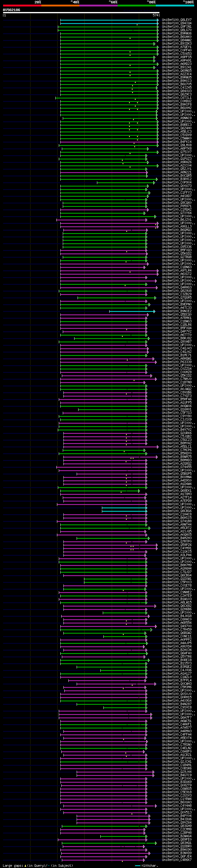Click the green alignment bar for UniRef100_Q83HQ1
The height and width of the screenshot is (868, 197).
pyautogui.click(x=109, y=843)
